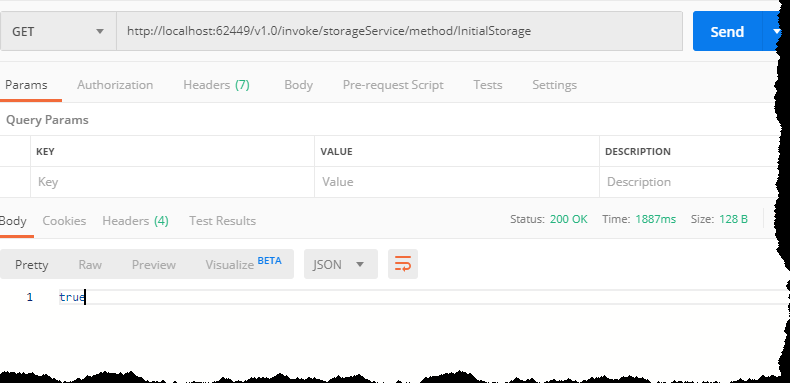Open the response Headers (4) tab
This screenshot has height=383, width=790.
point(135,221)
